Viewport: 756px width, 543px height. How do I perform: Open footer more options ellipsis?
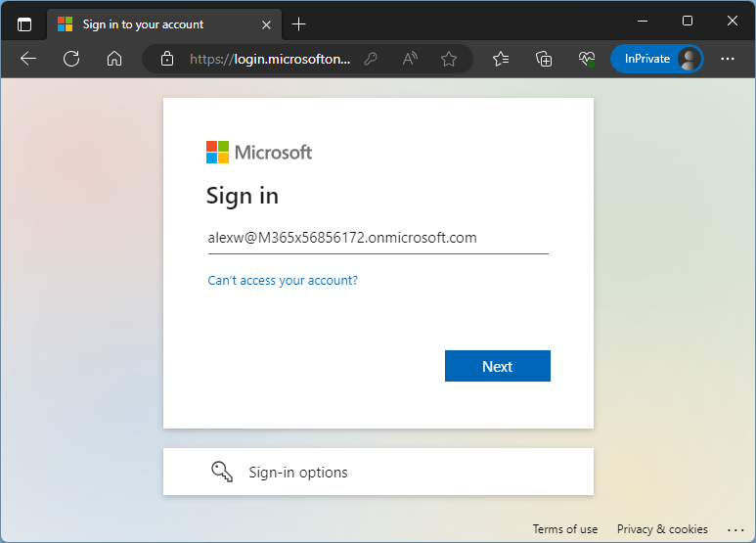735,529
